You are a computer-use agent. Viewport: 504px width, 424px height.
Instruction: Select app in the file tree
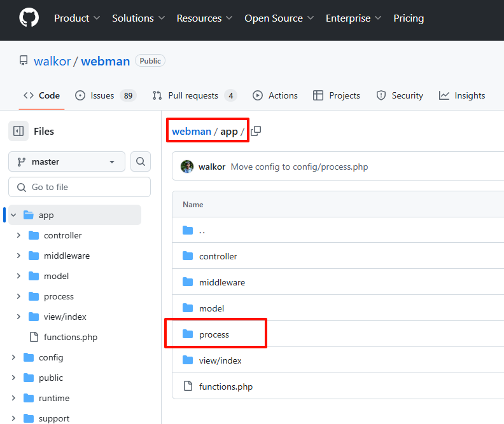(46, 215)
